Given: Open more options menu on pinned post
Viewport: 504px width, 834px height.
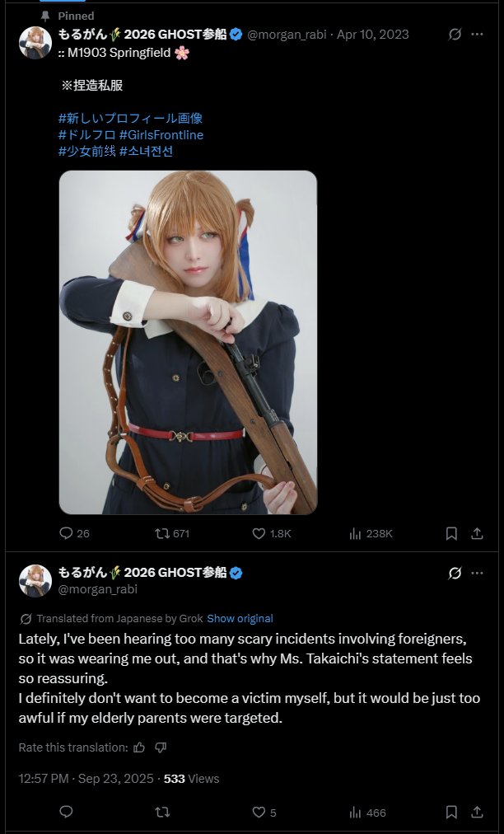Looking at the screenshot, I should coord(478,35).
